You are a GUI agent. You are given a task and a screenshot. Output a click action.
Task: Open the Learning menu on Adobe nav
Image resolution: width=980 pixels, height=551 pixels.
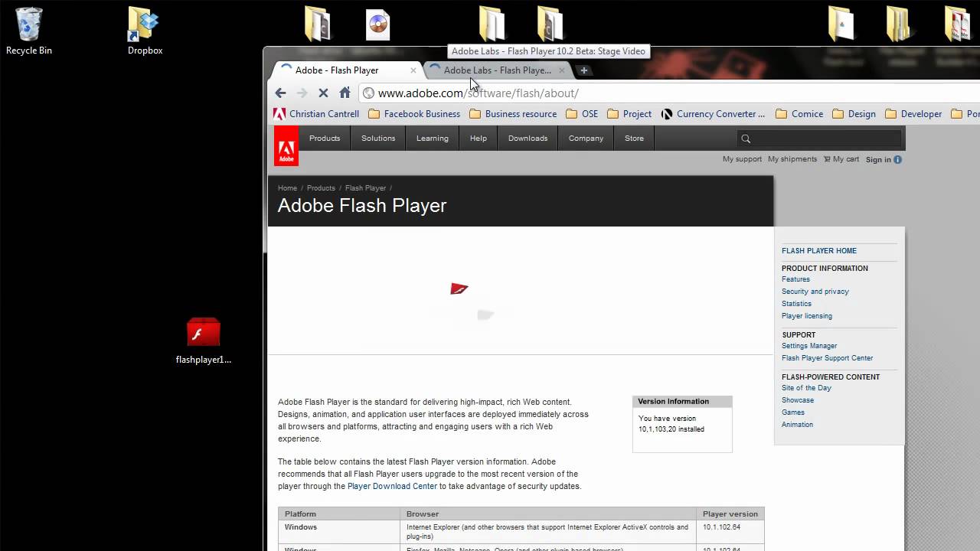point(433,139)
